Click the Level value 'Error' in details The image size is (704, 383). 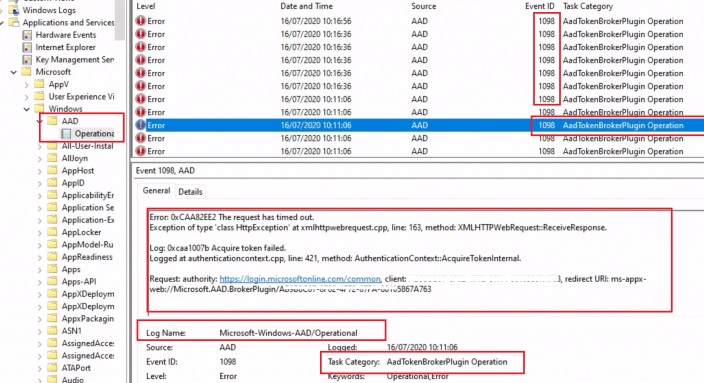click(228, 376)
